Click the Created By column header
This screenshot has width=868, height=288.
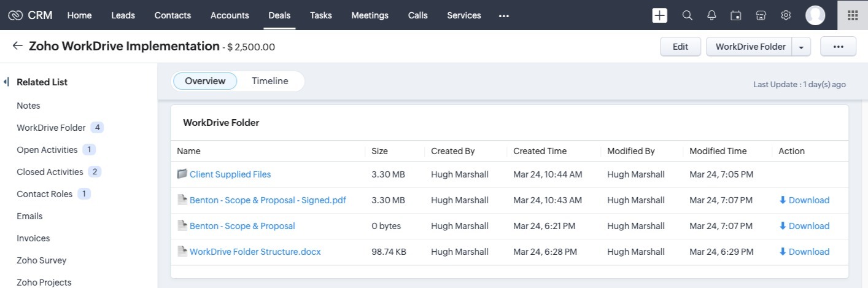(x=453, y=151)
